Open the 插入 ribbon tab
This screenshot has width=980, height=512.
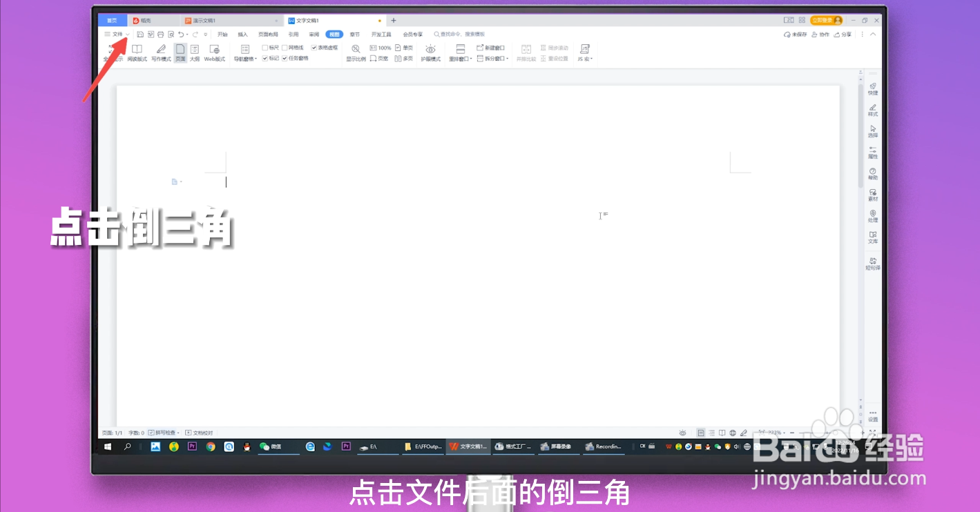coord(242,34)
